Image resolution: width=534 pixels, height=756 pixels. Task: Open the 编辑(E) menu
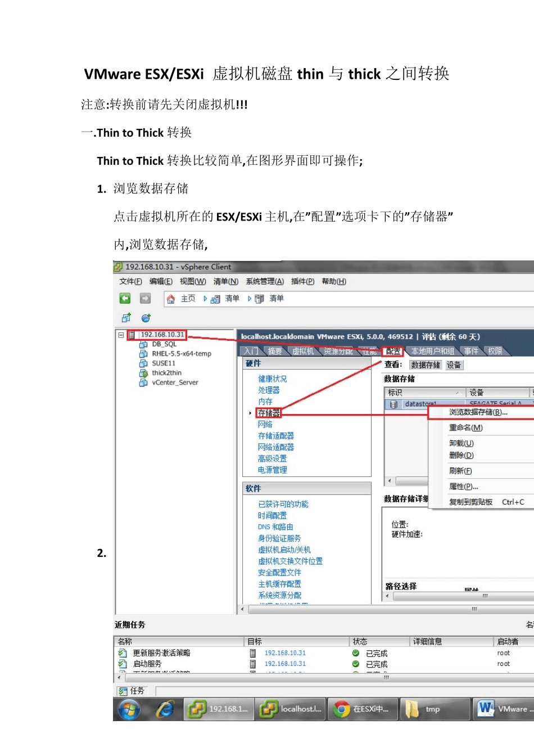point(161,281)
